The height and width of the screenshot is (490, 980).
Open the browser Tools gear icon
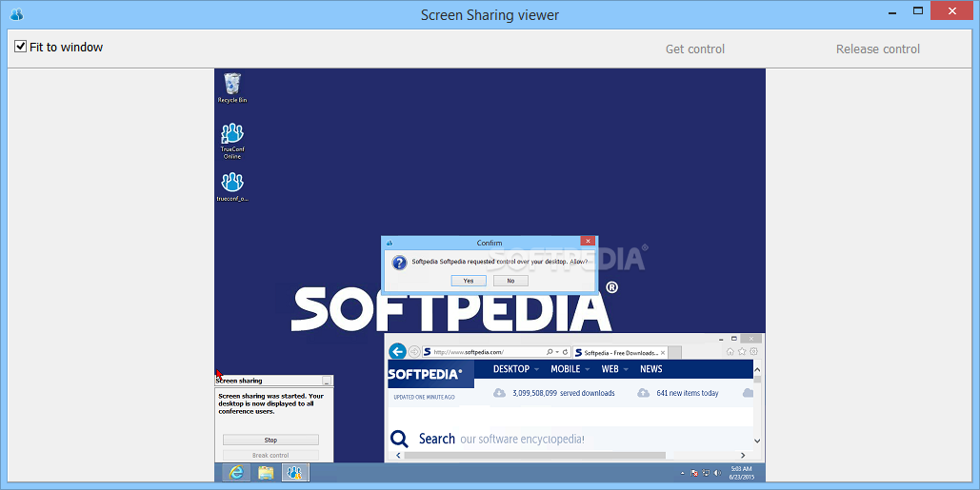(753, 351)
